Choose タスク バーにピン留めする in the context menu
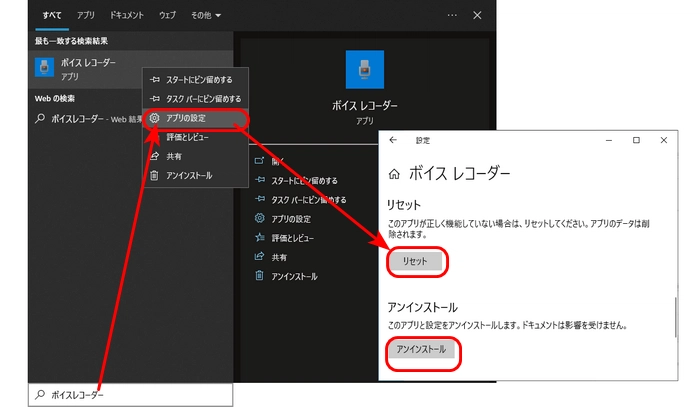The width and height of the screenshot is (700, 407). tap(196, 99)
